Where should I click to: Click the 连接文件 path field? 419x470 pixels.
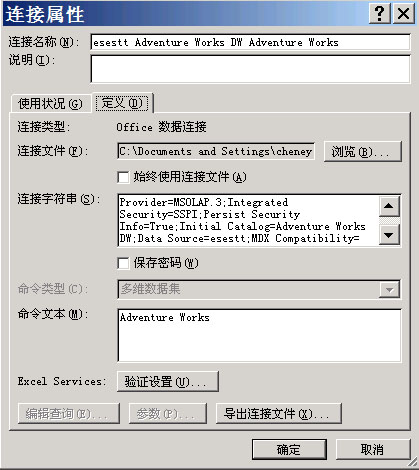(x=216, y=151)
